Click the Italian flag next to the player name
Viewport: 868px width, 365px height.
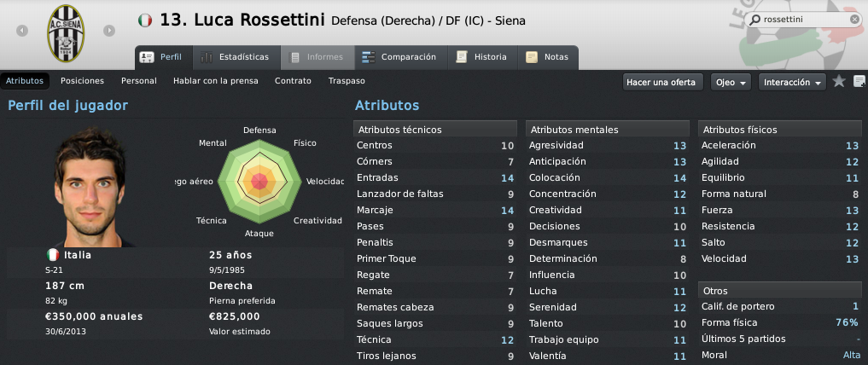[145, 21]
